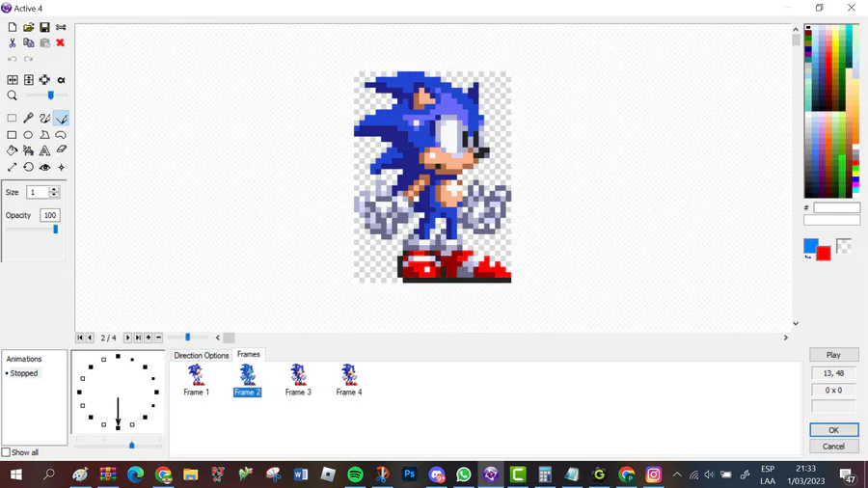Click the Export/Save floppy disk icon
The image size is (868, 488).
[x=44, y=27]
